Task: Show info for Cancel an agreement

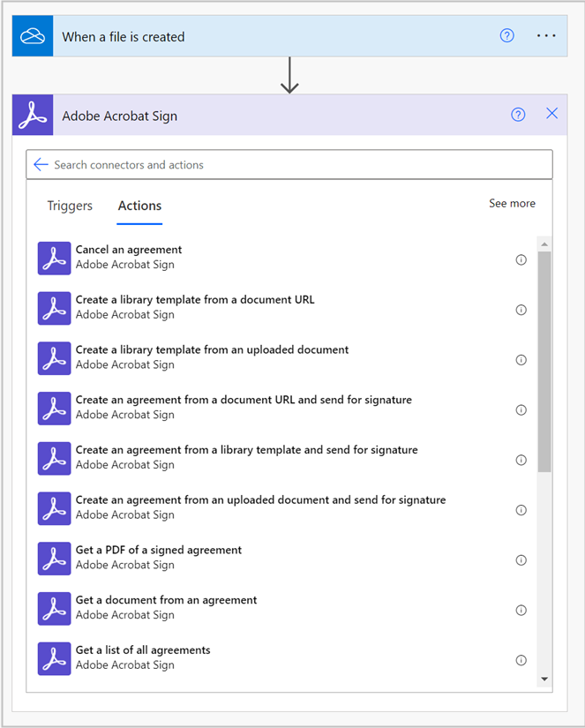Action: pos(521,259)
